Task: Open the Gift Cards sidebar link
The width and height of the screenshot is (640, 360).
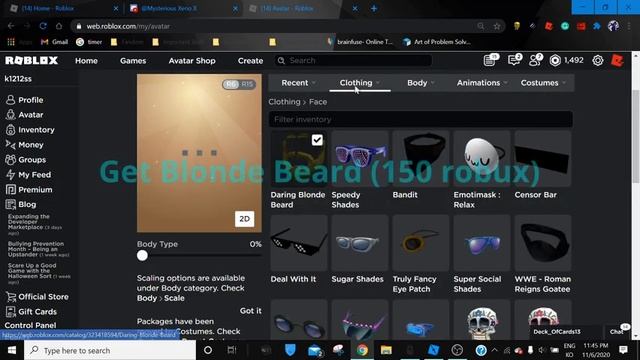Action: 31,312
